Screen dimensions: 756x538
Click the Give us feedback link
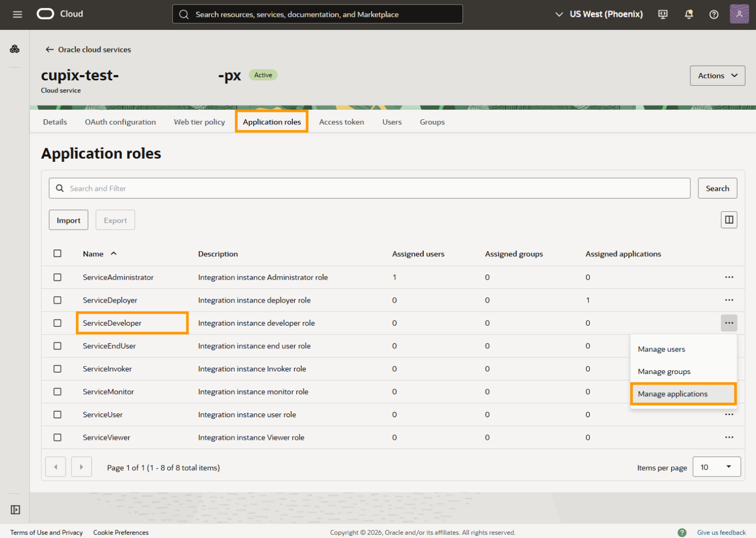point(721,532)
